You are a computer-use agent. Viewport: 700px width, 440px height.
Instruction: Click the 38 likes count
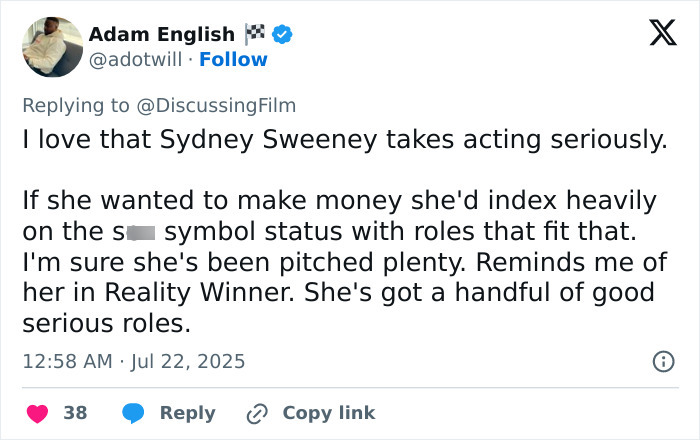point(75,412)
